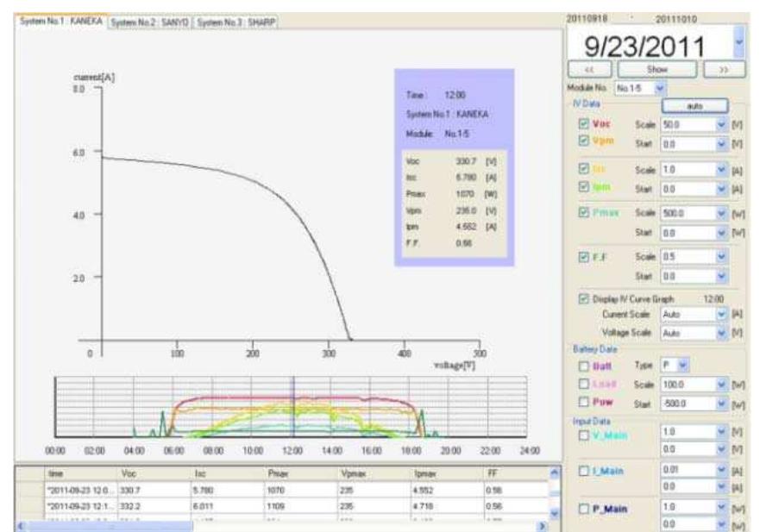
Task: Enable the P_Main checkbox
Action: tap(584, 509)
